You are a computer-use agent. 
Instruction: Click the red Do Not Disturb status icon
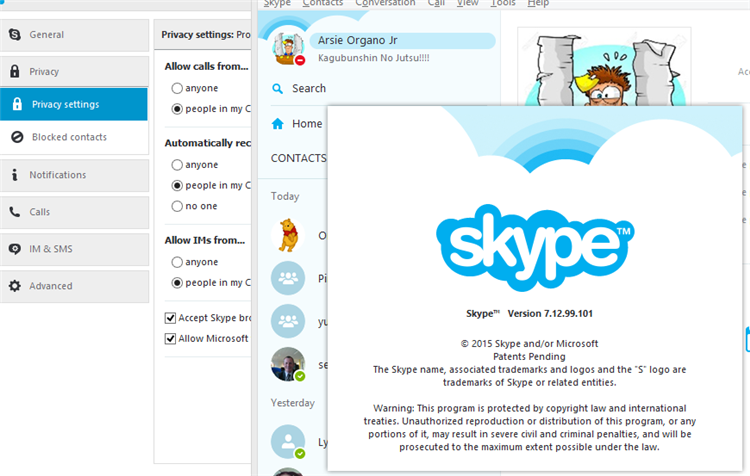[300, 60]
